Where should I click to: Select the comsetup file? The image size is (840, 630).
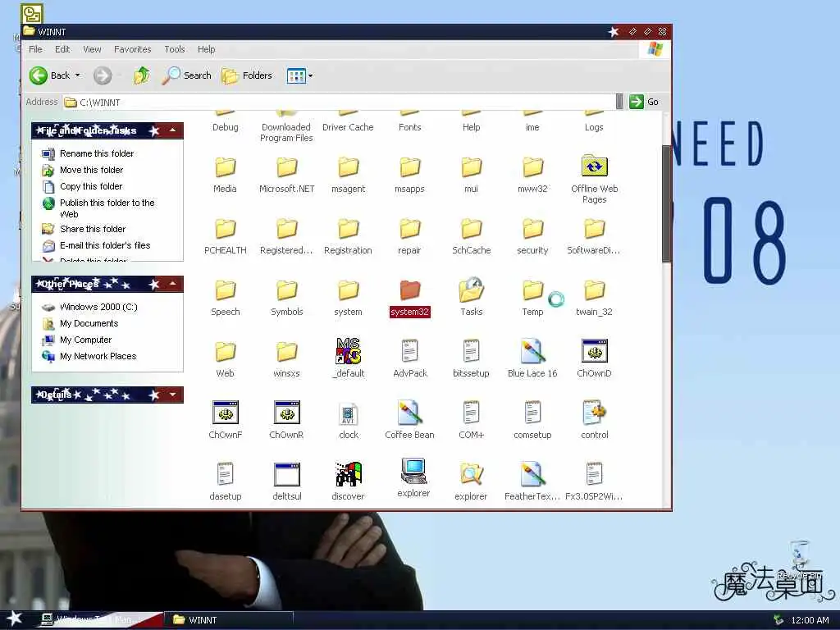(532, 420)
